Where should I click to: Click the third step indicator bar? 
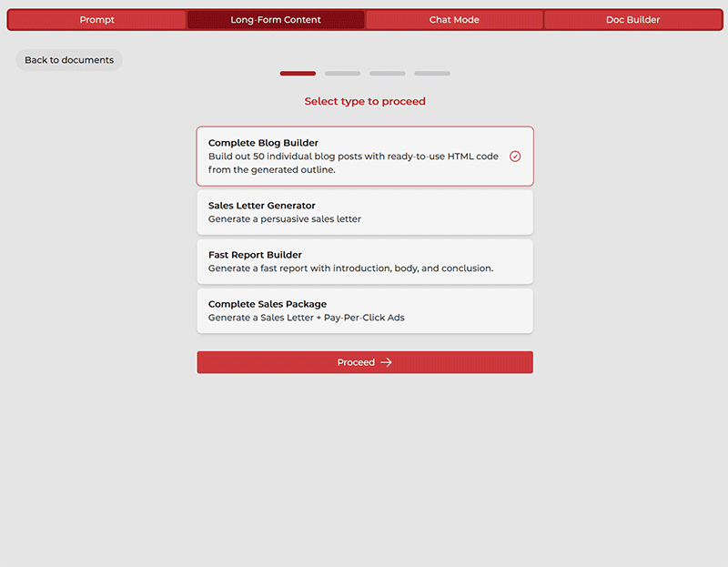point(387,73)
